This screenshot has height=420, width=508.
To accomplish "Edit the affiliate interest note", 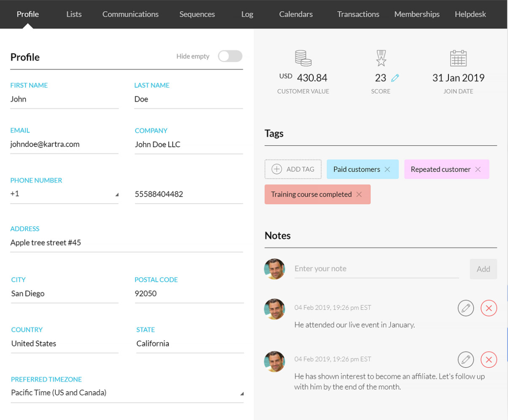I will click(465, 360).
